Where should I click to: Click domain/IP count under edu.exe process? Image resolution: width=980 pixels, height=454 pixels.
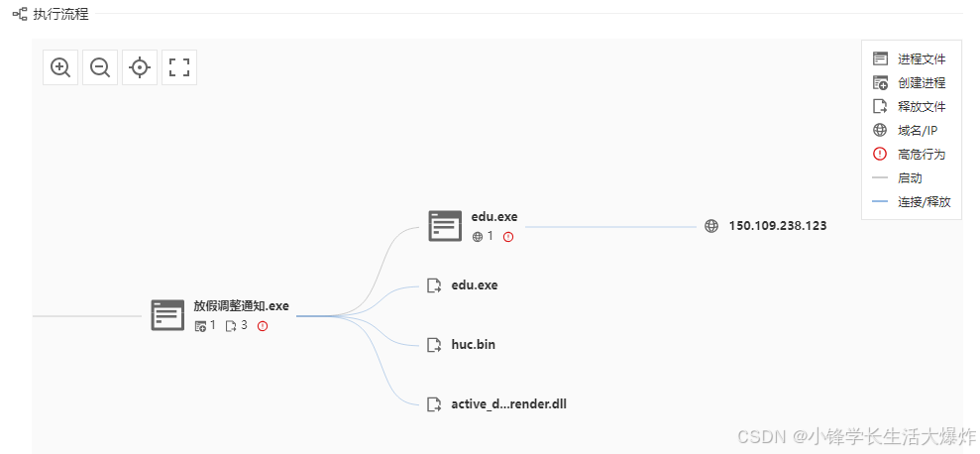(483, 236)
